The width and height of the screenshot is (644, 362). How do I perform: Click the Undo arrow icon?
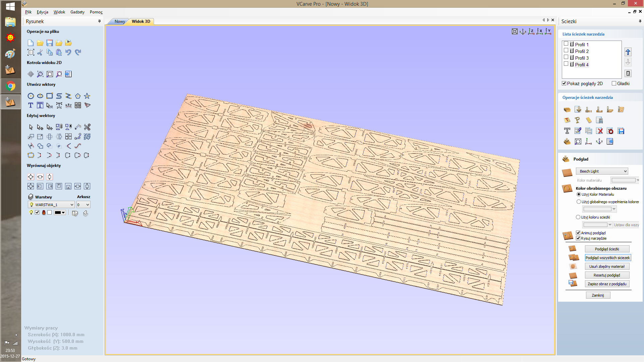(68, 52)
